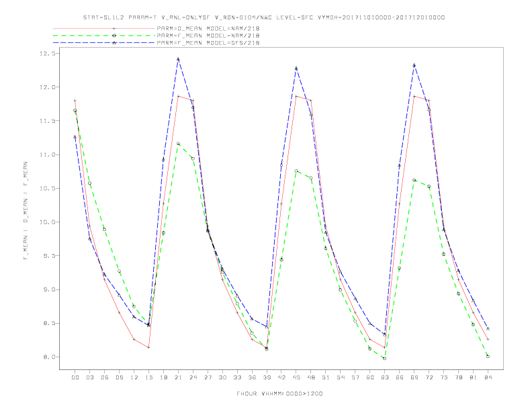Click the green dashed line sample in legend
This screenshot has width=532, height=411.
104,36
